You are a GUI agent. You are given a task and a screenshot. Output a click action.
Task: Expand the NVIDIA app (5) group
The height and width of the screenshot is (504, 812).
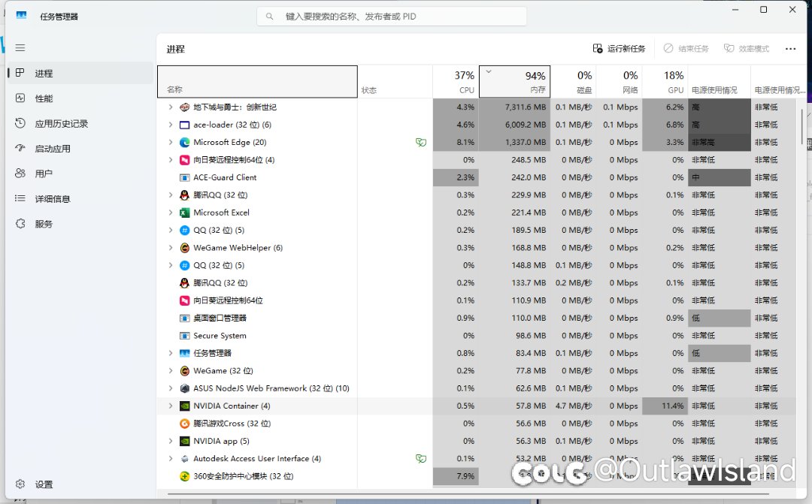click(x=171, y=442)
